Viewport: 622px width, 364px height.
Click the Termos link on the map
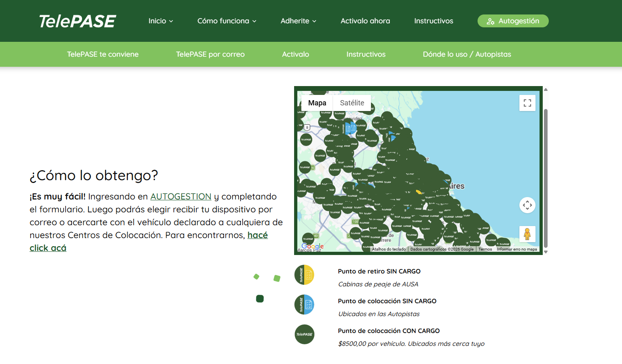[x=485, y=249]
